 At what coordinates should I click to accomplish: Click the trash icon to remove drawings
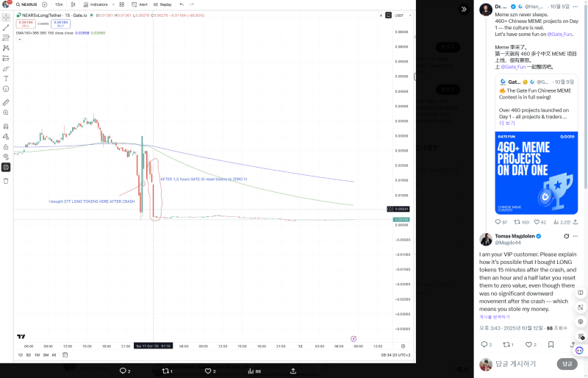tap(6, 180)
